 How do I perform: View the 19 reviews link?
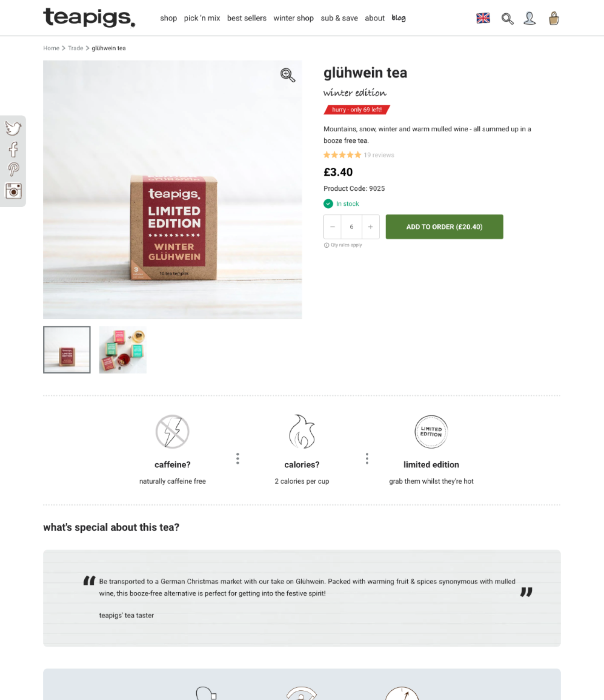[379, 155]
